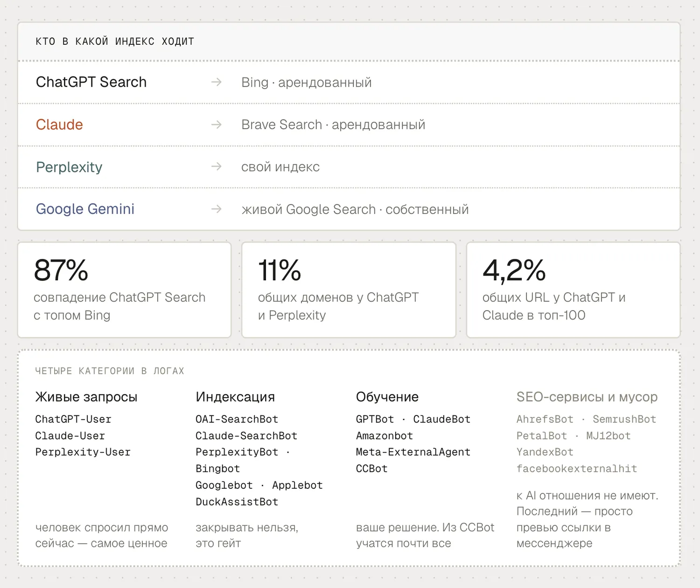Click the 'Claude-SearchBot' entry
Screen dimensions: 700x588
click(246, 436)
